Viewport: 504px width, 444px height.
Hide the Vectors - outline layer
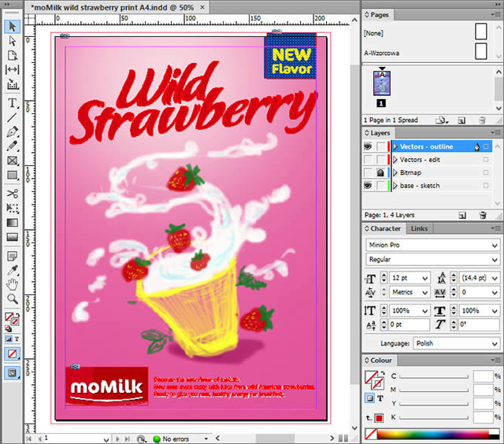pos(368,147)
